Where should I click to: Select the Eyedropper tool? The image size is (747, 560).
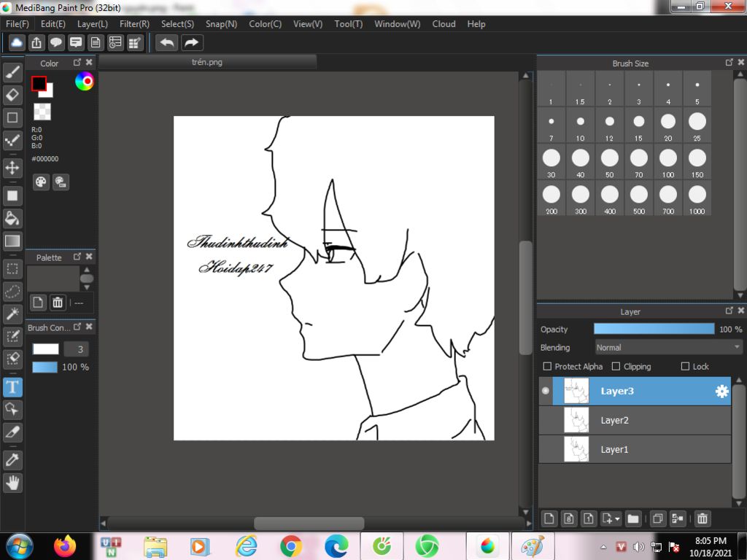[12, 460]
